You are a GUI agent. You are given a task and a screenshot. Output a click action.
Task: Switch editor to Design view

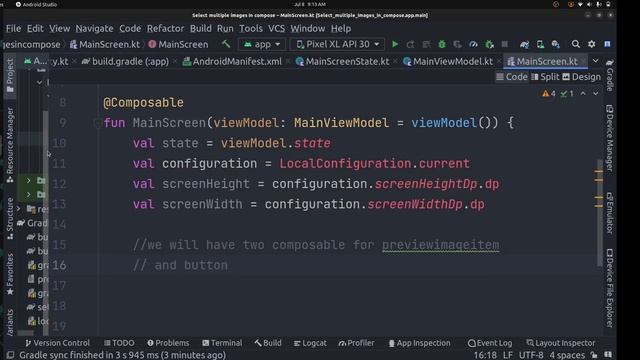[581, 77]
